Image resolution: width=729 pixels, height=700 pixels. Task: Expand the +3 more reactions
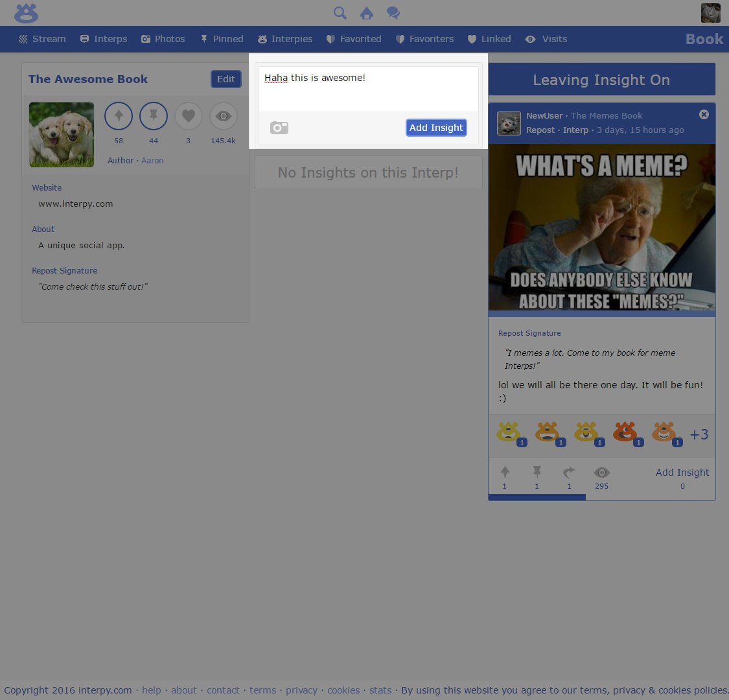[699, 434]
